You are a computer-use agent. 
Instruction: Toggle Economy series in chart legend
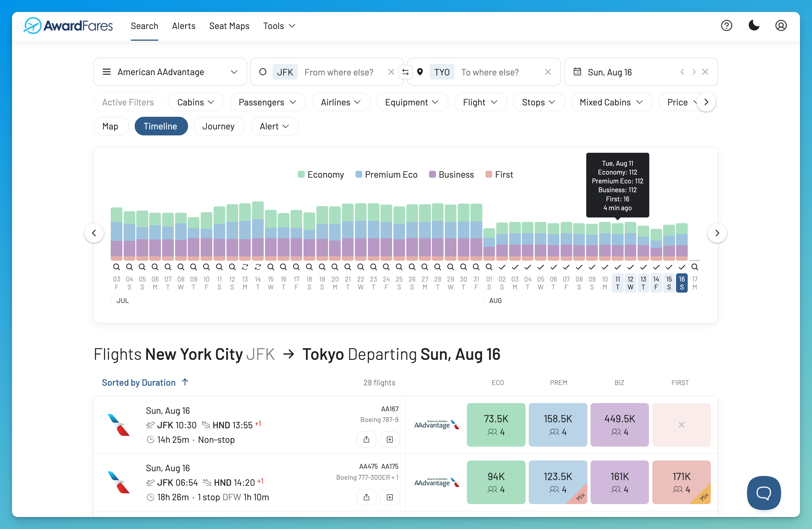tap(321, 175)
